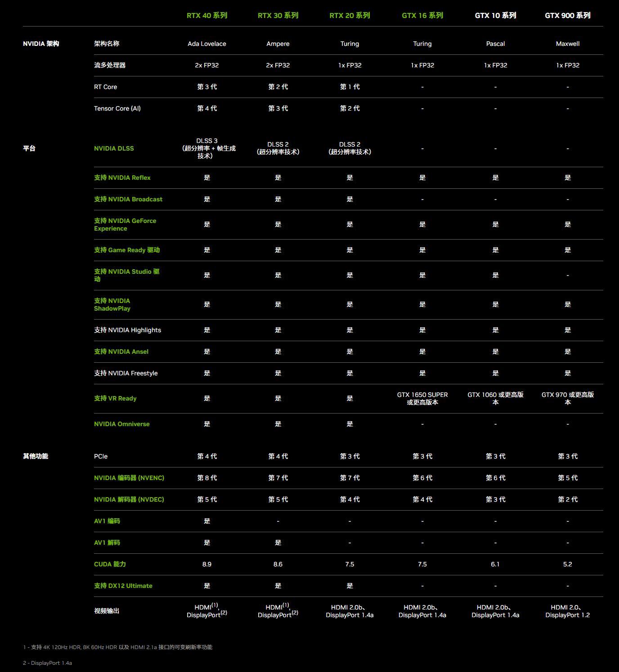Click the CUDA value 5.2
This screenshot has width=619, height=672.
coord(568,564)
